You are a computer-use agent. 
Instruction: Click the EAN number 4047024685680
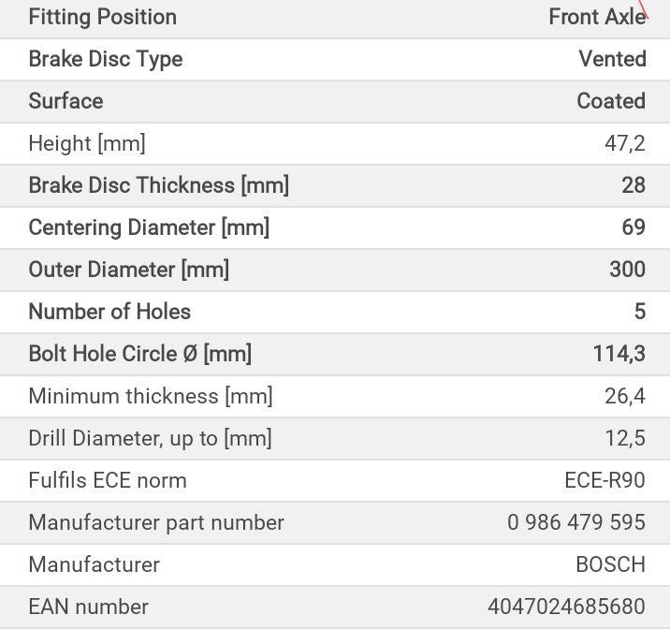(566, 607)
